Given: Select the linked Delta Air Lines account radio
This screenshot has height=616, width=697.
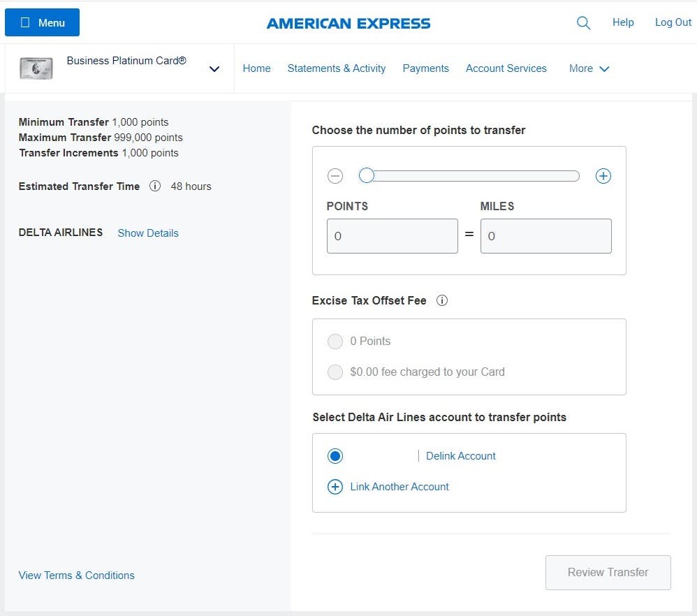Looking at the screenshot, I should tap(335, 455).
